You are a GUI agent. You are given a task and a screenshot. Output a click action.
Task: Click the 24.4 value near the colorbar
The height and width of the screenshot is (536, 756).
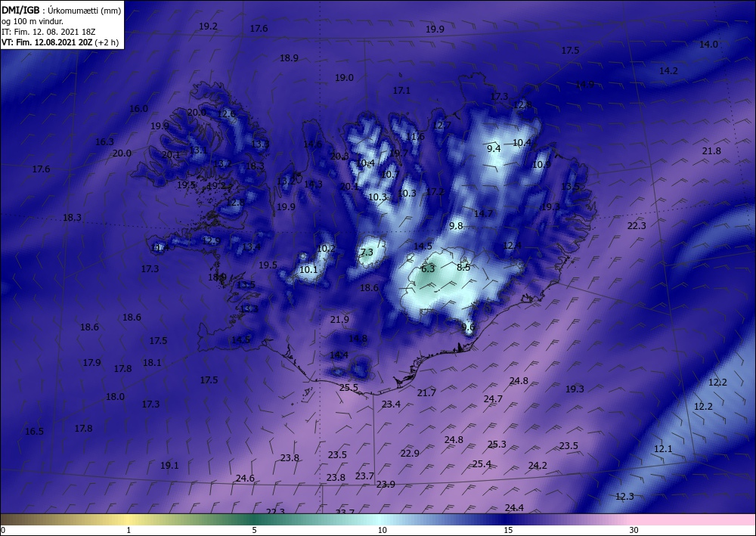coord(514,507)
